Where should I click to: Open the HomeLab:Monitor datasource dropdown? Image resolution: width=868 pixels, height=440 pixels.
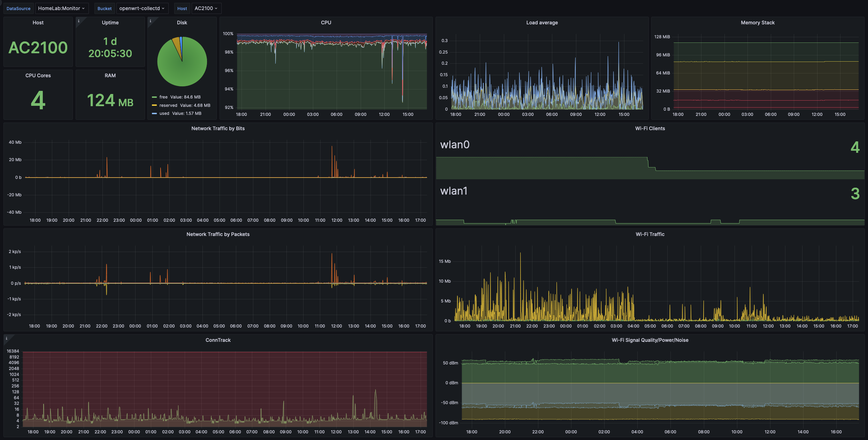tap(61, 8)
